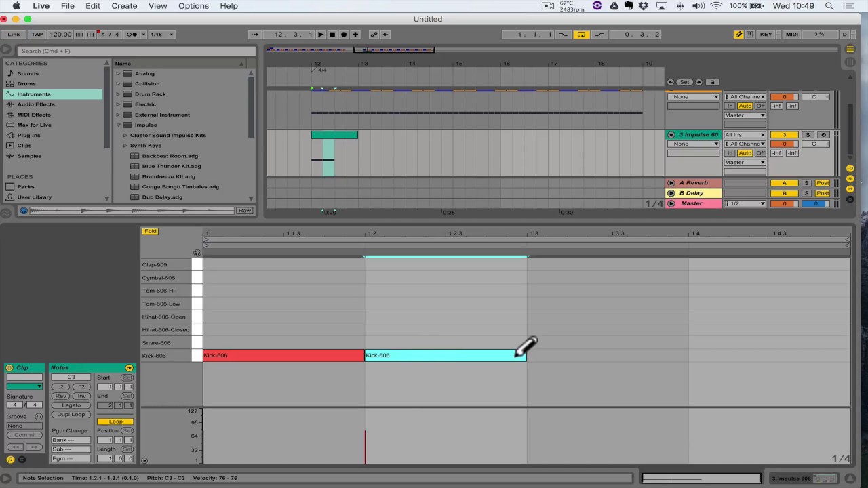Adjust the Master volume blue slider

[x=816, y=203]
